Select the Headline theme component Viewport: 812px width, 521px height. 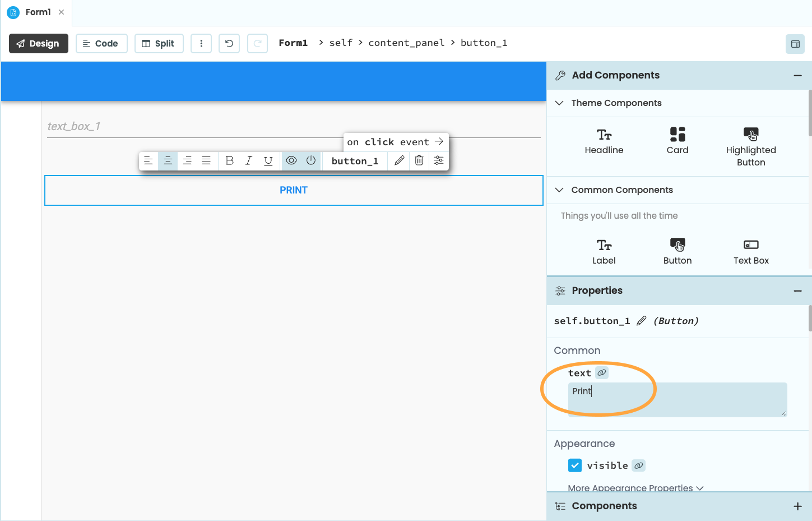click(x=604, y=140)
